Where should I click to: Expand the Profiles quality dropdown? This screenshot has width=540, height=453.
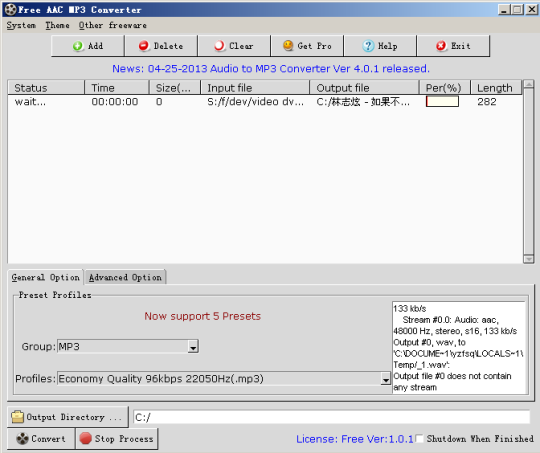coord(386,379)
